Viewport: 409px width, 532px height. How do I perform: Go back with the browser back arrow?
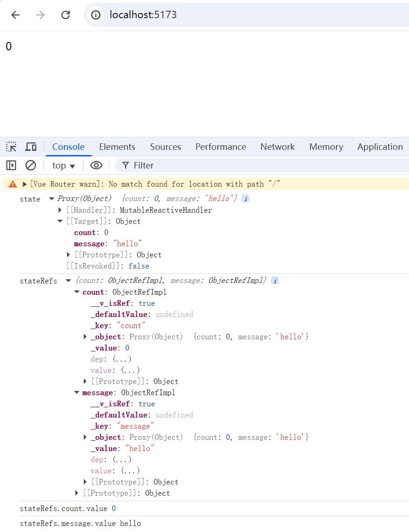(x=16, y=15)
